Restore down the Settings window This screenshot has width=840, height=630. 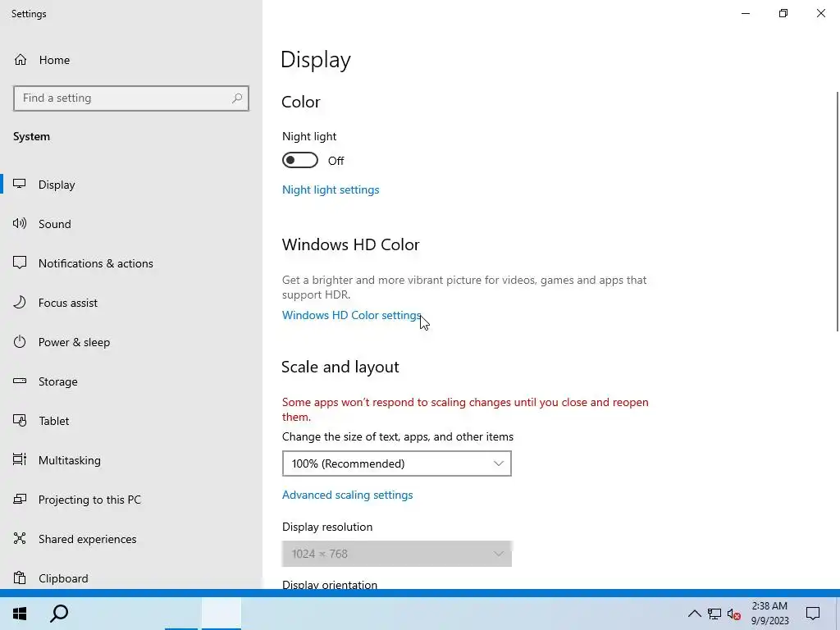pyautogui.click(x=783, y=13)
